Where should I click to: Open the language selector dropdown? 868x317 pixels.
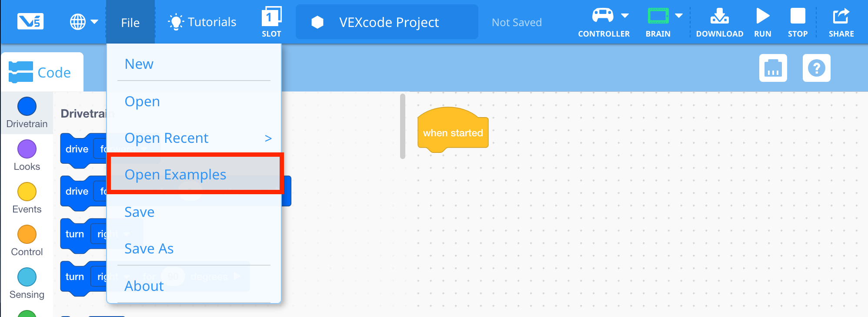click(84, 21)
